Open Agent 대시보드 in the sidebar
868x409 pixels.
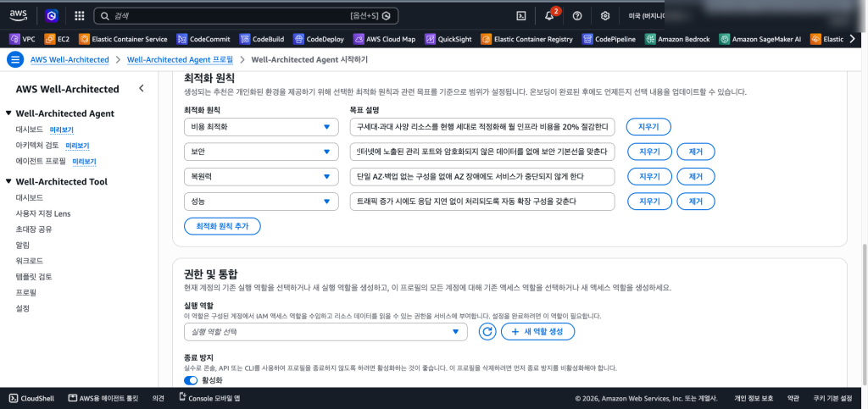pyautogui.click(x=30, y=130)
